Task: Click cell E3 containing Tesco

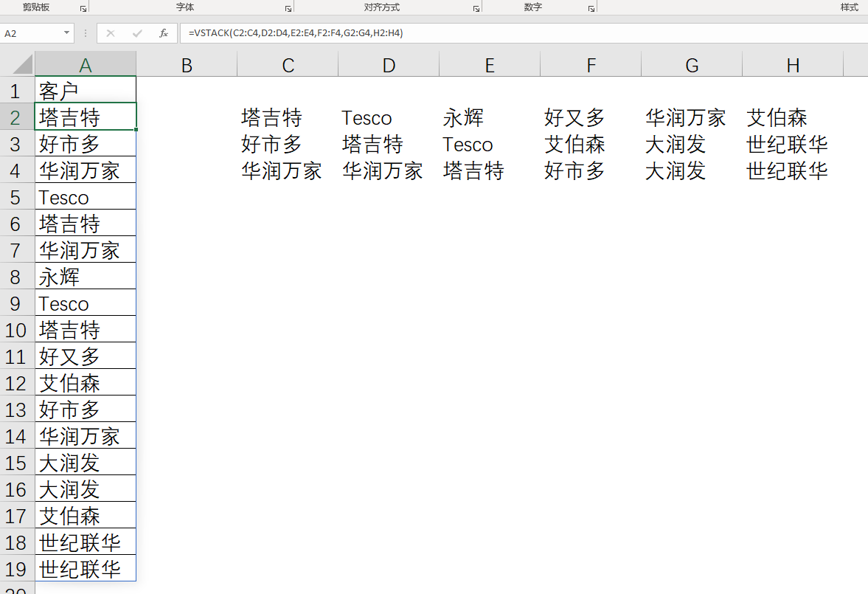Action: pyautogui.click(x=490, y=143)
